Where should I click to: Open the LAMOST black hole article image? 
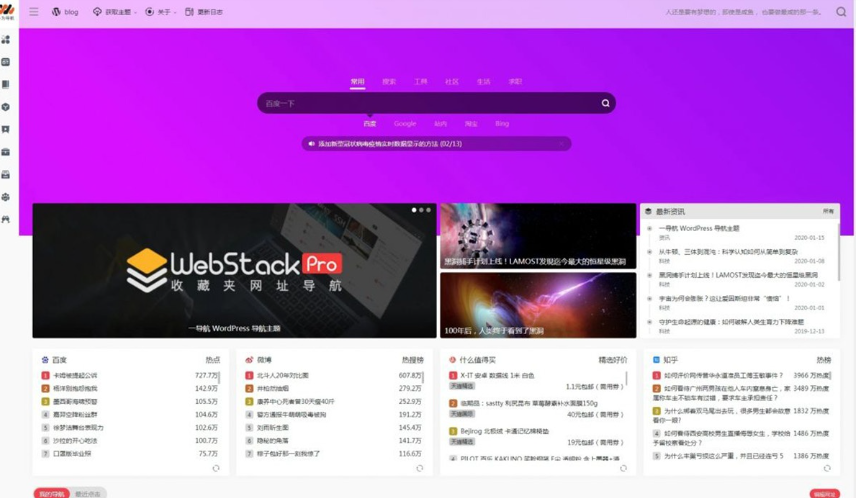[x=538, y=236]
